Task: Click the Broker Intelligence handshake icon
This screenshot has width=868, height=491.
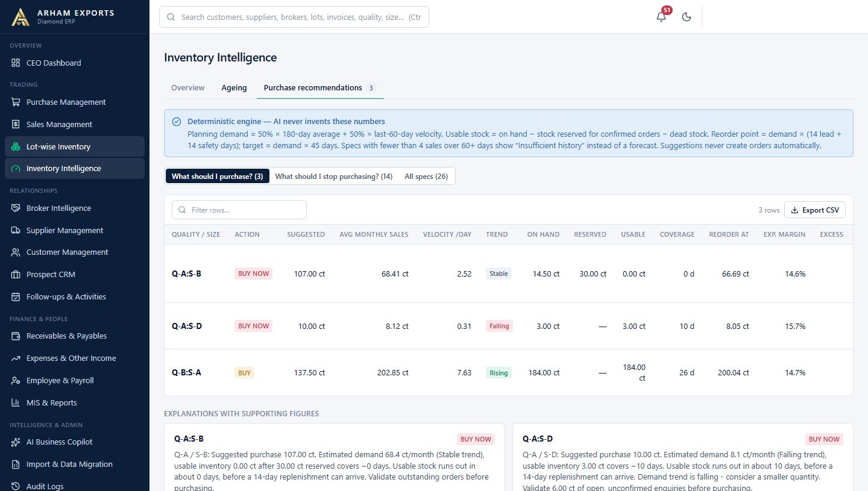Action: tap(16, 208)
